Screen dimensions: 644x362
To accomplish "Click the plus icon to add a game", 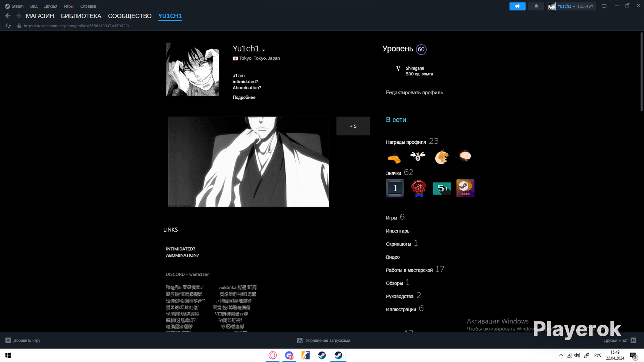I will pos(8,340).
